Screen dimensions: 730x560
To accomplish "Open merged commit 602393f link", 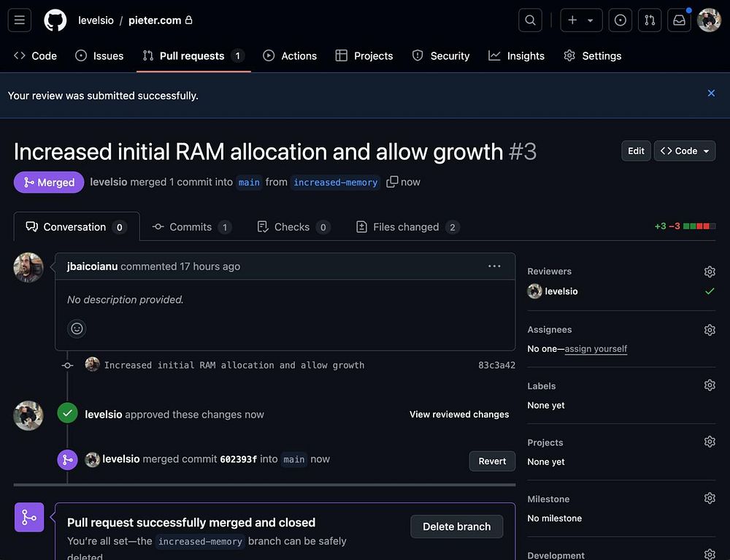I will point(239,459).
